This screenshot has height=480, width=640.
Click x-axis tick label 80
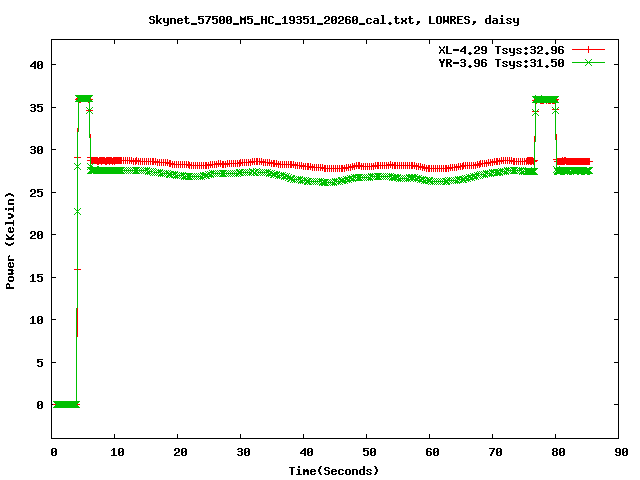tap(558, 452)
